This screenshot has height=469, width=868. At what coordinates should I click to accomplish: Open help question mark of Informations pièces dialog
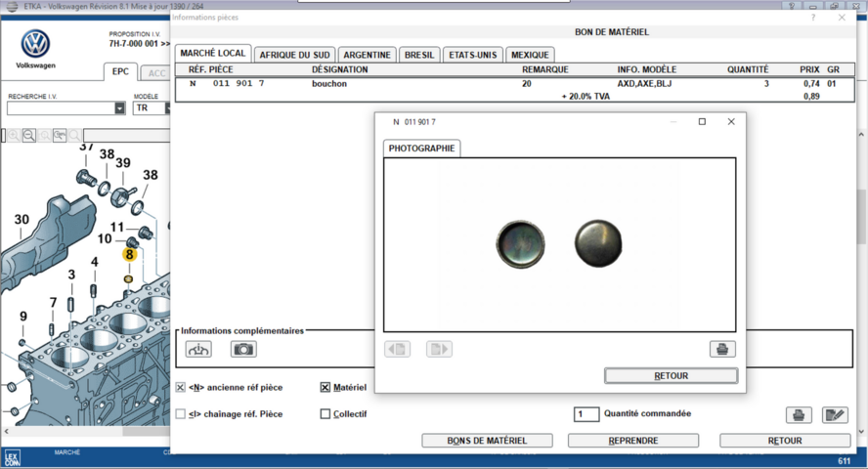(813, 18)
